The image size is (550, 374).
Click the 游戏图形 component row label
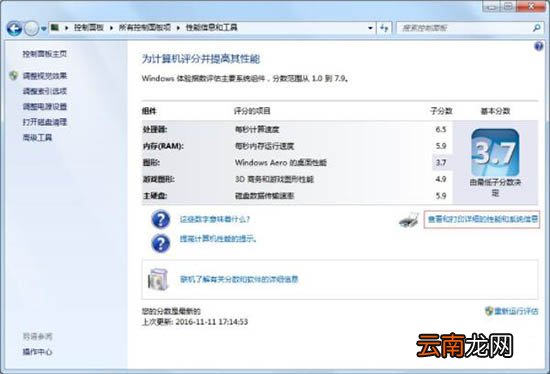pyautogui.click(x=159, y=179)
